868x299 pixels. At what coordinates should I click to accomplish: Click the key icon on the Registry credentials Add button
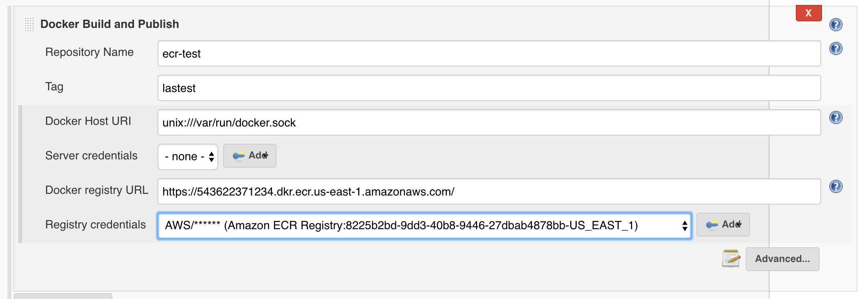coord(713,225)
